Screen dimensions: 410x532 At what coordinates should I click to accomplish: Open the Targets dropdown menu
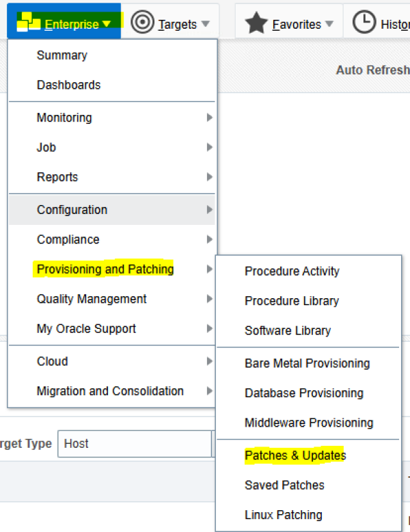(x=177, y=25)
